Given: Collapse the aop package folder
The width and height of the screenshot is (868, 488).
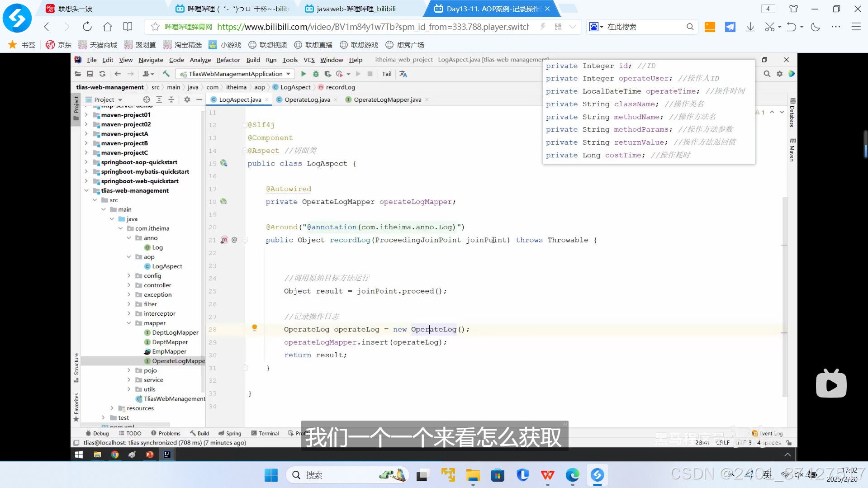Looking at the screenshot, I should point(129,256).
